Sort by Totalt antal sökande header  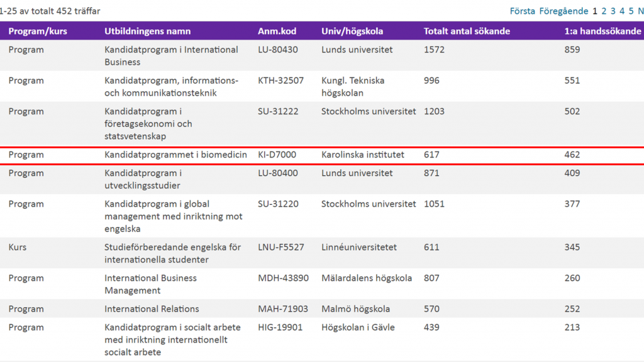pos(467,31)
